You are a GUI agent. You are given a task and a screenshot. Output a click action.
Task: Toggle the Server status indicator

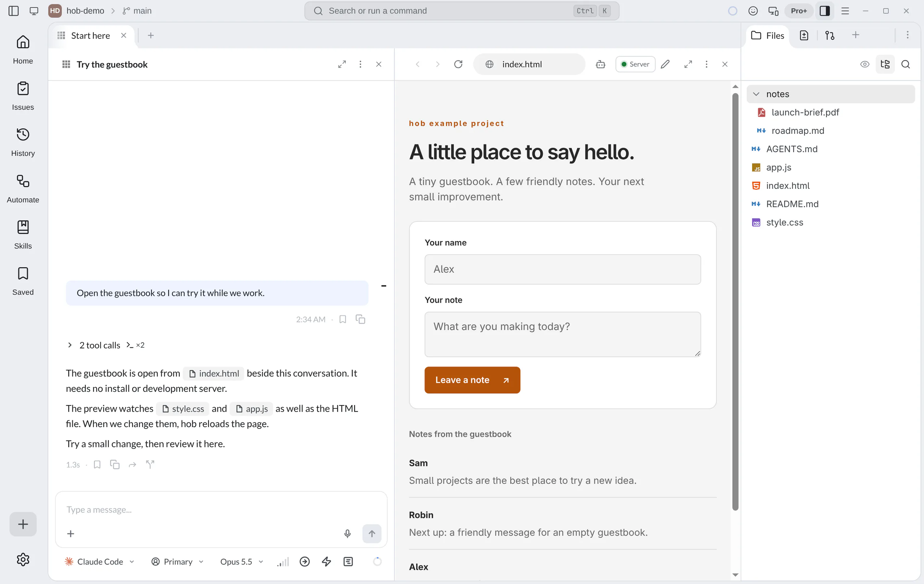click(x=635, y=64)
